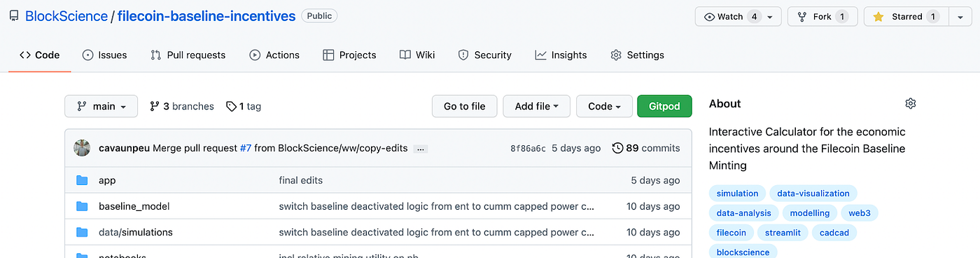Click the folder icon for baseline_model
This screenshot has height=258, width=980.
coord(83,206)
